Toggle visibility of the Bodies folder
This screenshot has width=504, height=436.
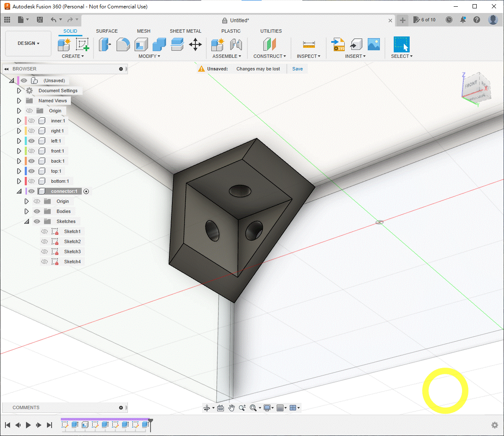37,211
